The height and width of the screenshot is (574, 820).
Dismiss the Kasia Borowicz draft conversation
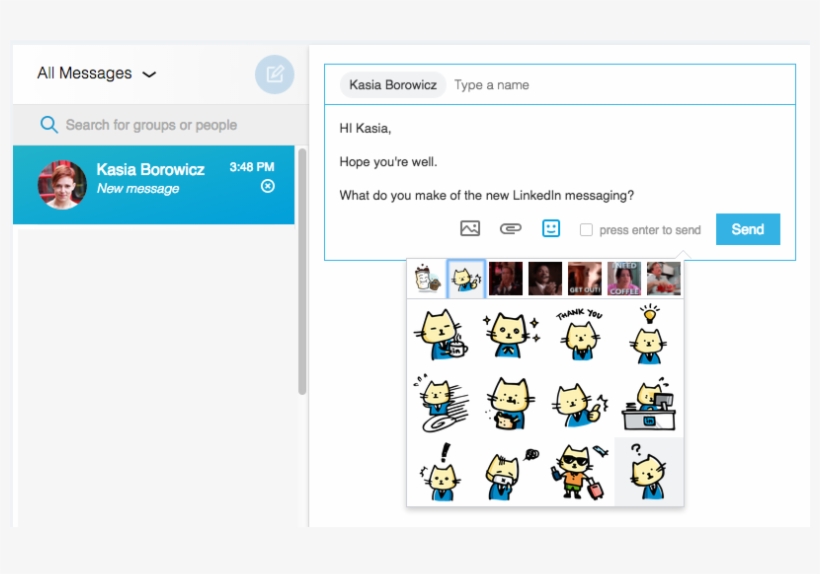click(268, 186)
